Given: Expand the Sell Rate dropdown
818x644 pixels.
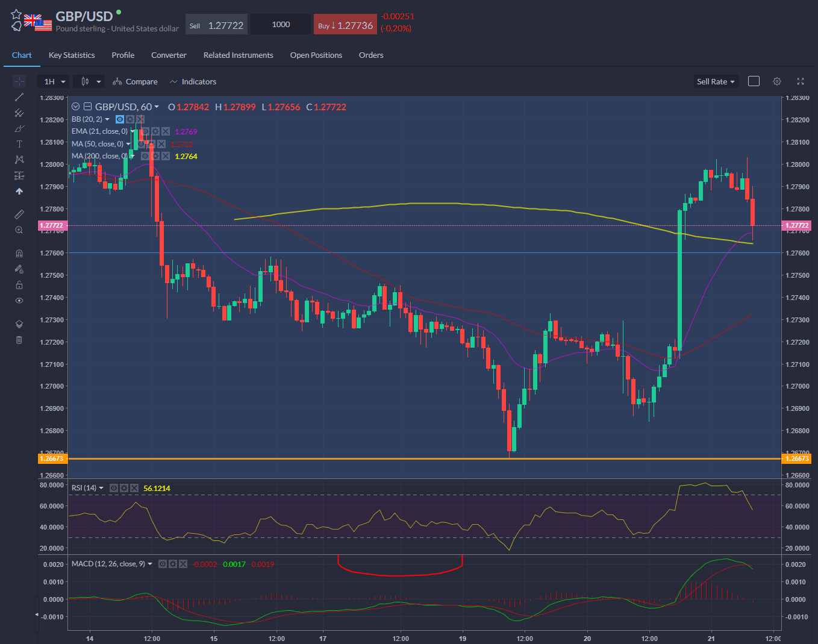Looking at the screenshot, I should 716,81.
